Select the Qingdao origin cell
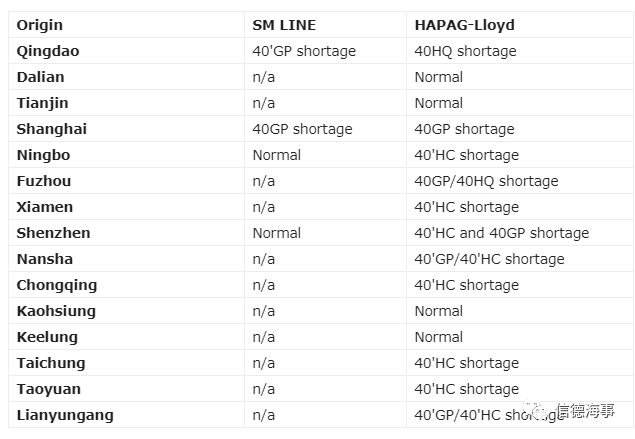The image size is (635, 439). 126,51
